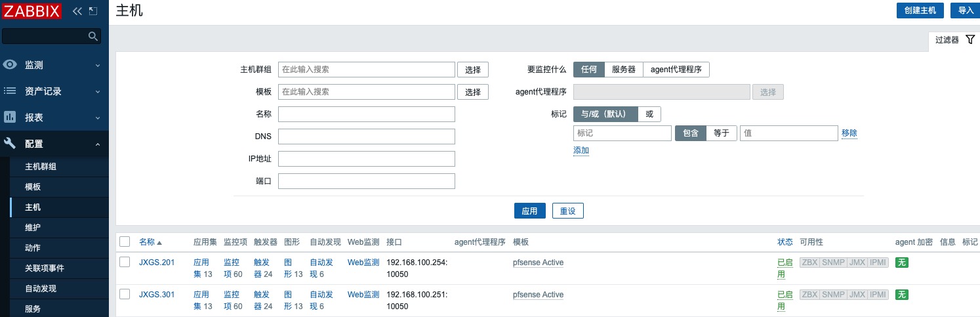Viewport: 980px width, 317px height.
Task: Click the Inventory list icon
Action: click(x=10, y=91)
